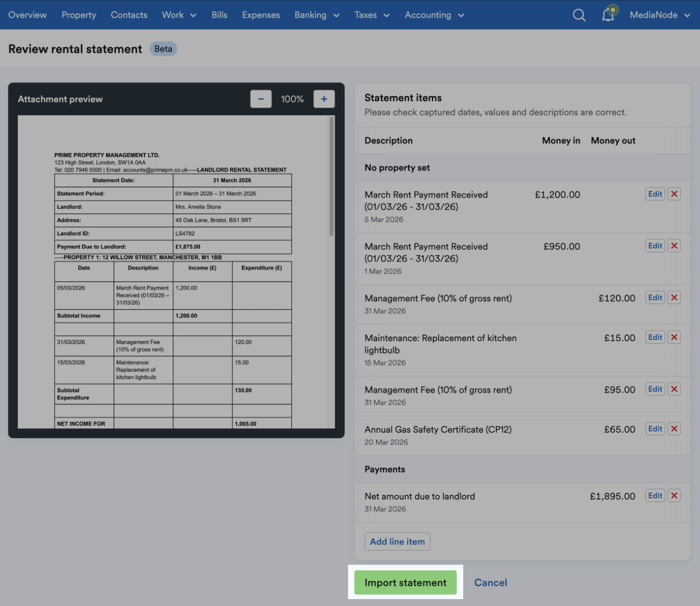Open the search magnifier icon
Image resolution: width=700 pixels, height=606 pixels.
coord(579,15)
